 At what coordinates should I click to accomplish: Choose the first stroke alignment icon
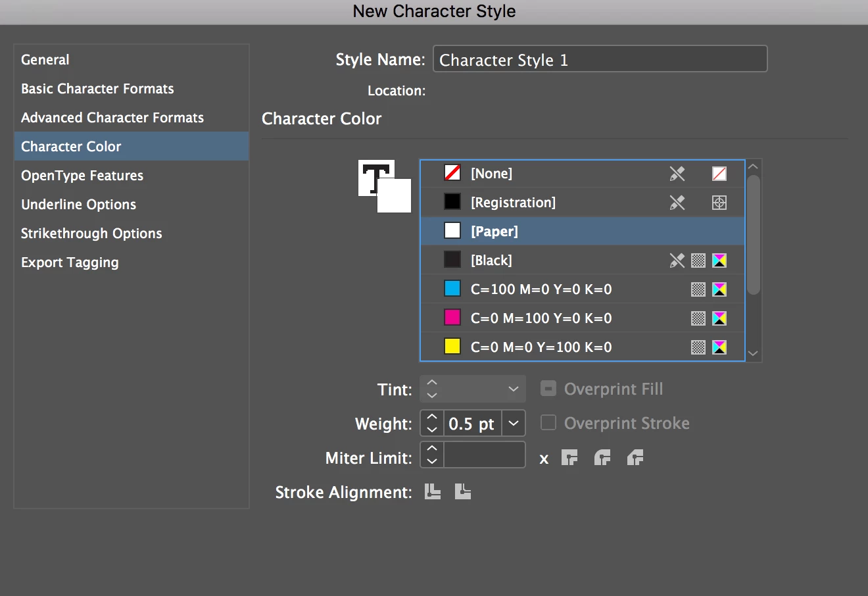tap(433, 492)
